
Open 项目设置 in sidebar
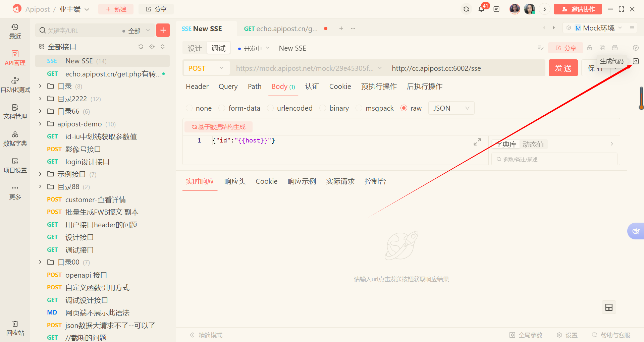tap(15, 165)
